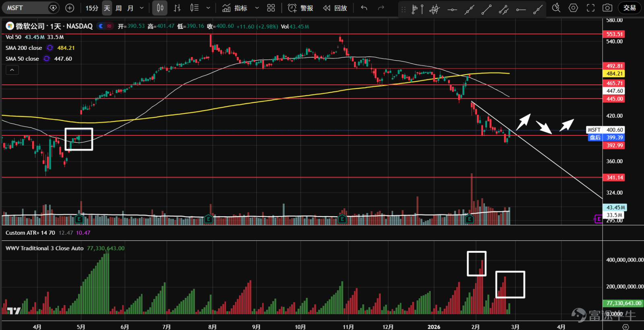Click the 445.00 price line label

pos(614,99)
